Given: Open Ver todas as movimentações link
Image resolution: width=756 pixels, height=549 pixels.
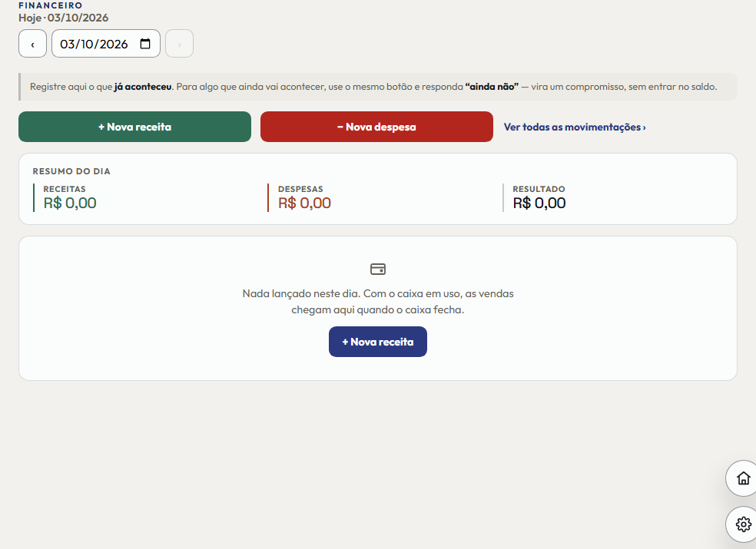Looking at the screenshot, I should (575, 127).
